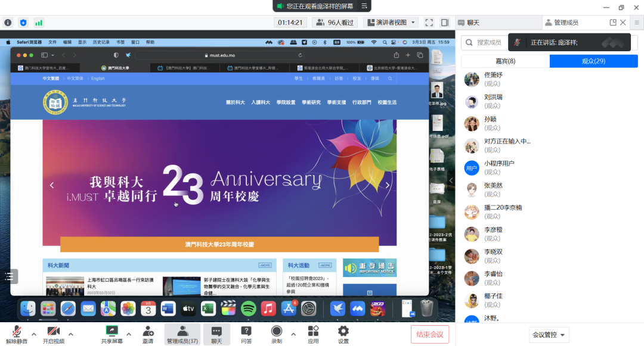Open the 演讲者视图 view dropdown

pos(391,23)
